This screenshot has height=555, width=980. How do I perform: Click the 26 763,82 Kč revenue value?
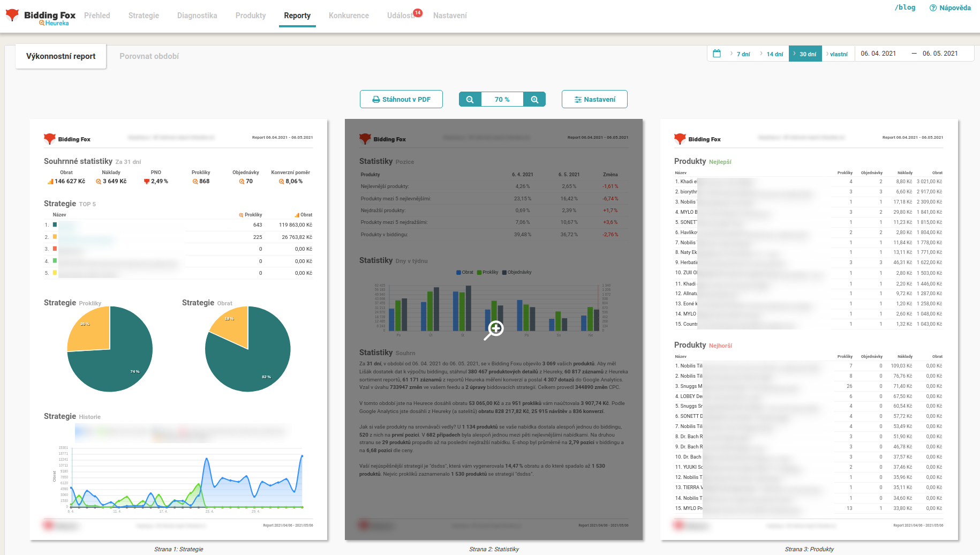pos(297,237)
